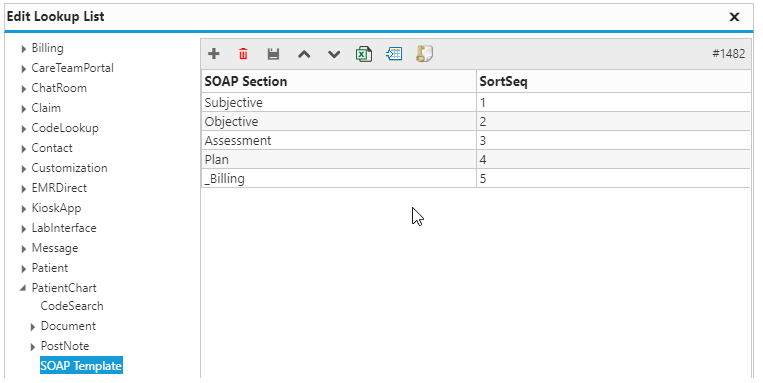Image resolution: width=763 pixels, height=383 pixels.
Task: Move row up with chevron arrow
Action: click(x=304, y=54)
